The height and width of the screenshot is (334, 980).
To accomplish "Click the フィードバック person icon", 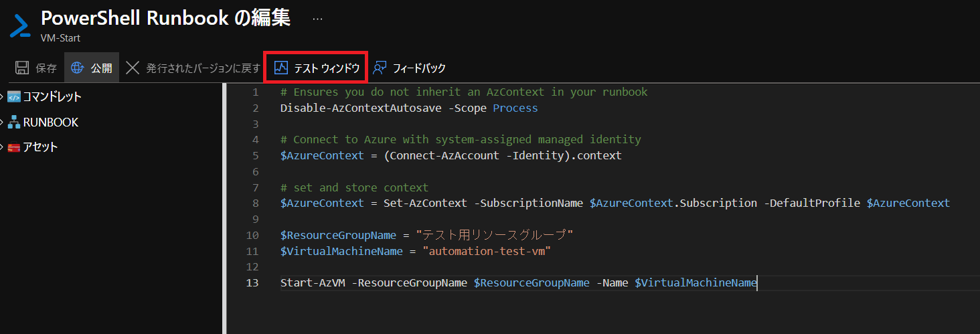I will 380,68.
